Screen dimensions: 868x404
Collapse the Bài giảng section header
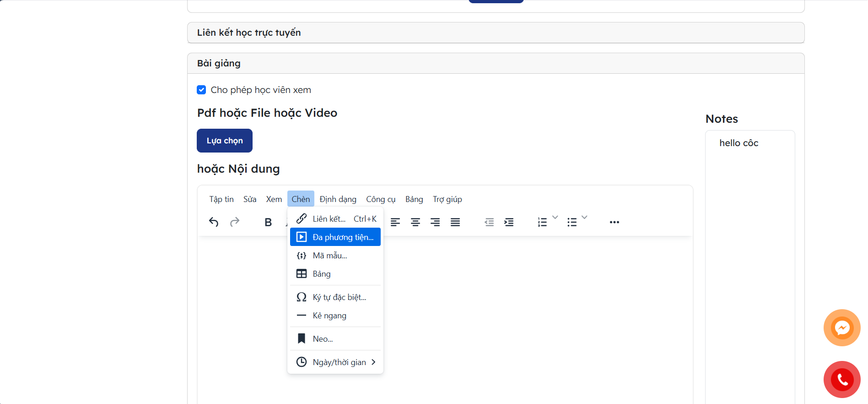point(496,63)
